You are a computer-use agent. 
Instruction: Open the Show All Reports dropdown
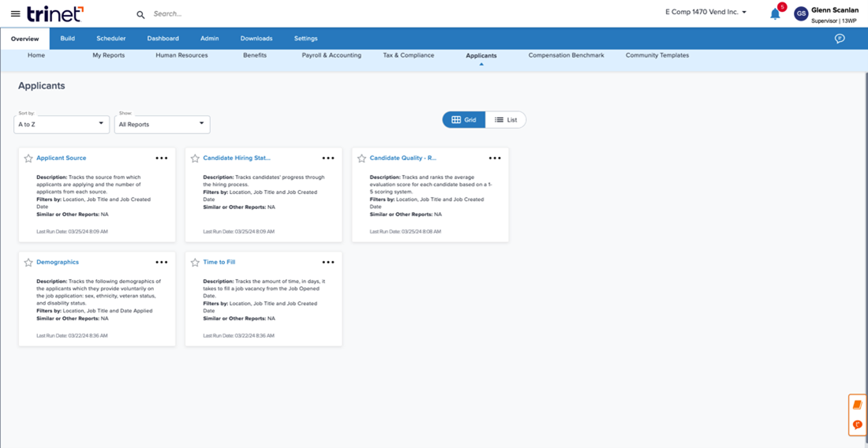tap(163, 125)
